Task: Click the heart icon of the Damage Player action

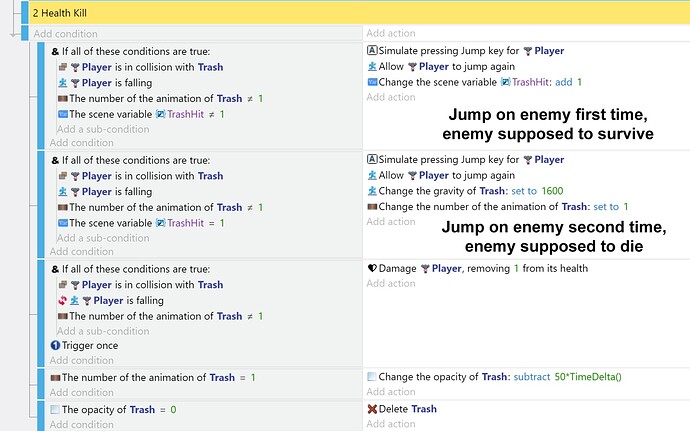Action: [372, 269]
